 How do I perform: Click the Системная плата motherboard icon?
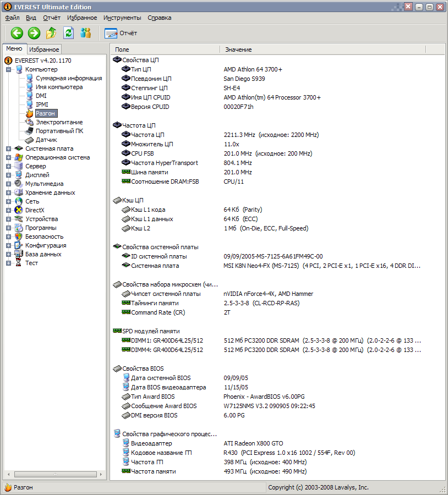19,148
